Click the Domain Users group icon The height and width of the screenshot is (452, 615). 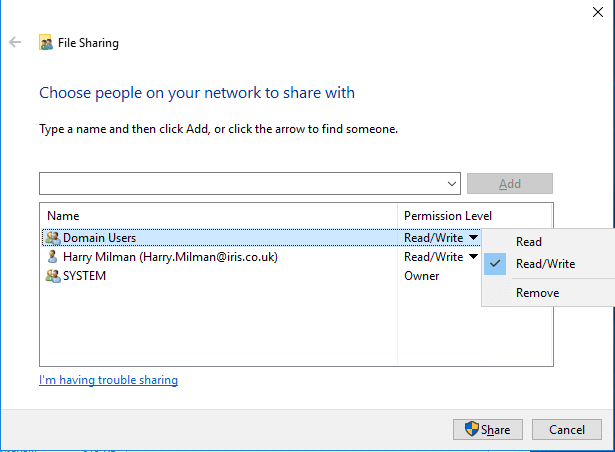[x=53, y=238]
